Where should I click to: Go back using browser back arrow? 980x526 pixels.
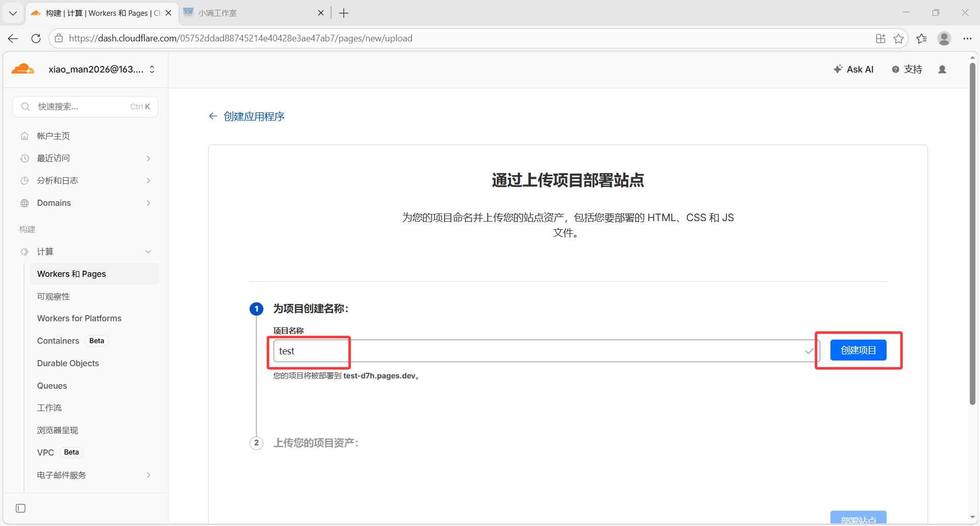click(x=13, y=38)
